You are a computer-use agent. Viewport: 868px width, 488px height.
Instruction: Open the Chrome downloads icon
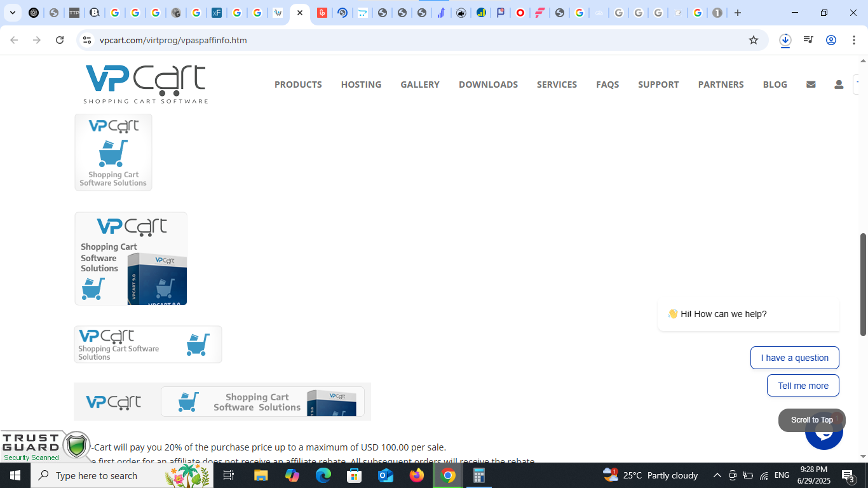(785, 40)
